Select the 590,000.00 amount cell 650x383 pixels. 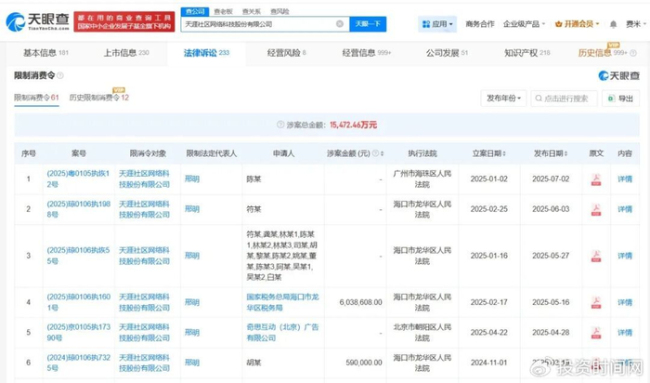[364, 362]
